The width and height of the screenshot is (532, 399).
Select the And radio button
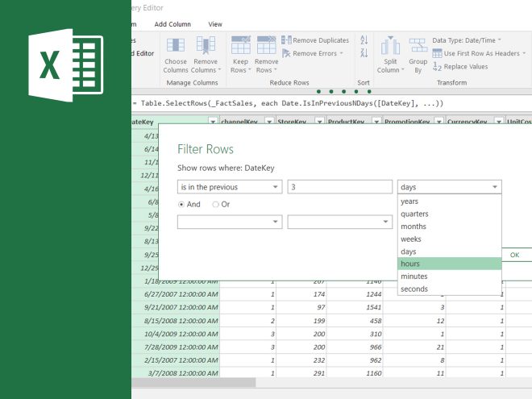(181, 205)
